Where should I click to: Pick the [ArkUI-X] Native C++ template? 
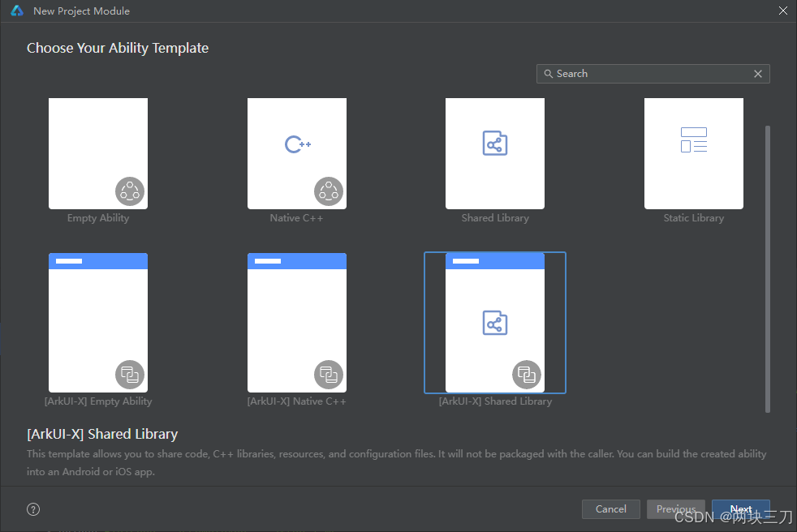[x=297, y=323]
